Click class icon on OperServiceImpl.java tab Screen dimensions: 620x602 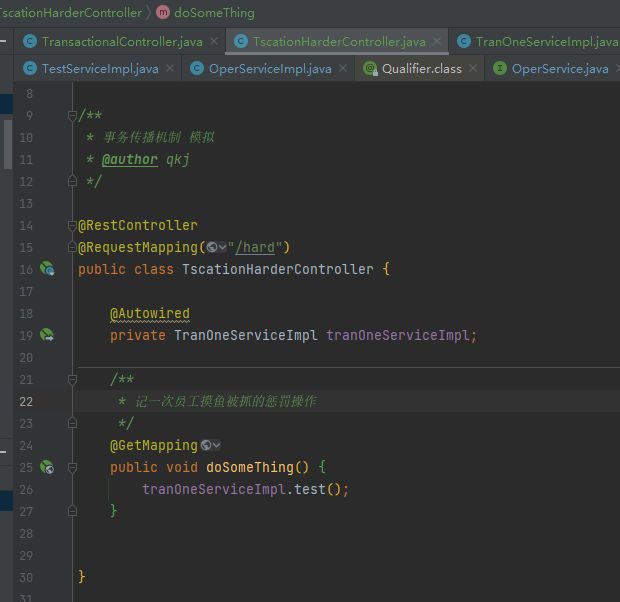pyautogui.click(x=197, y=68)
